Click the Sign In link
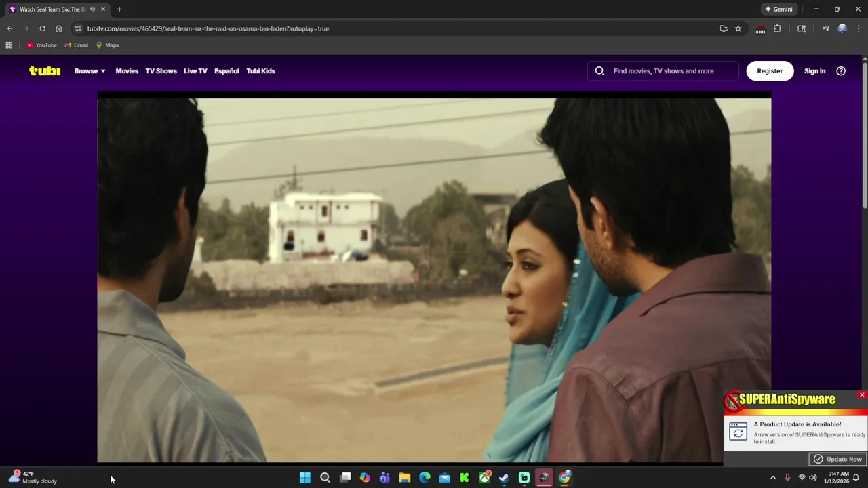Viewport: 868px width, 488px height. pyautogui.click(x=814, y=70)
